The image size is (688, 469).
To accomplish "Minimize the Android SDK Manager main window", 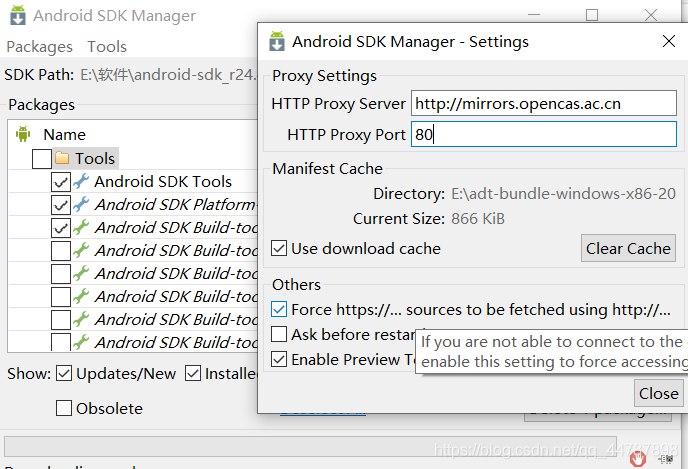I will point(534,15).
